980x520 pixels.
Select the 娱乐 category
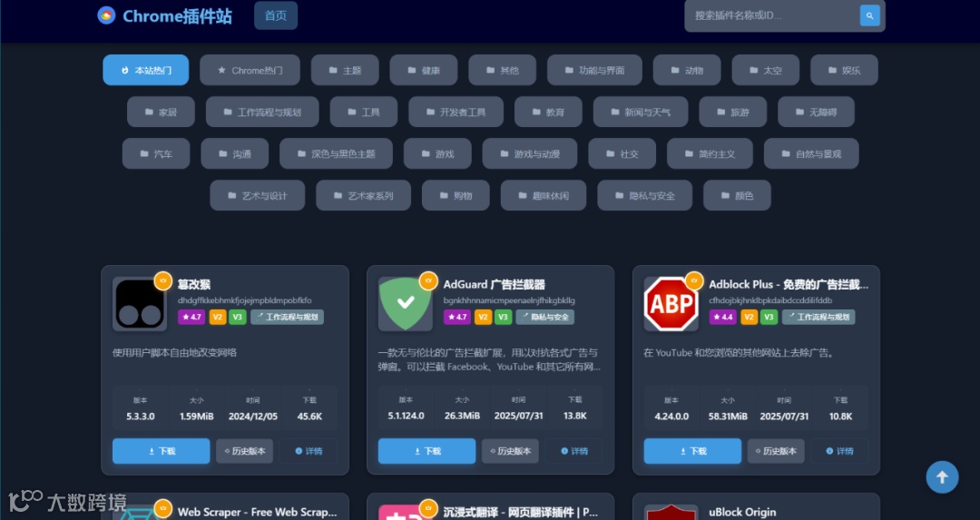click(845, 70)
